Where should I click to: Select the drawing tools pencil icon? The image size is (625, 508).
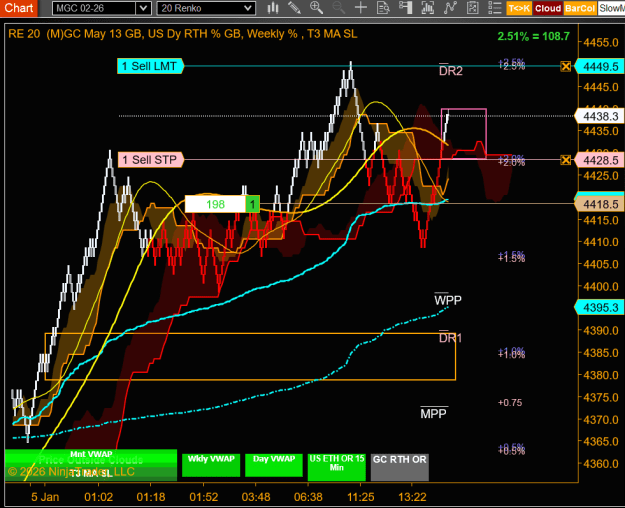click(294, 8)
